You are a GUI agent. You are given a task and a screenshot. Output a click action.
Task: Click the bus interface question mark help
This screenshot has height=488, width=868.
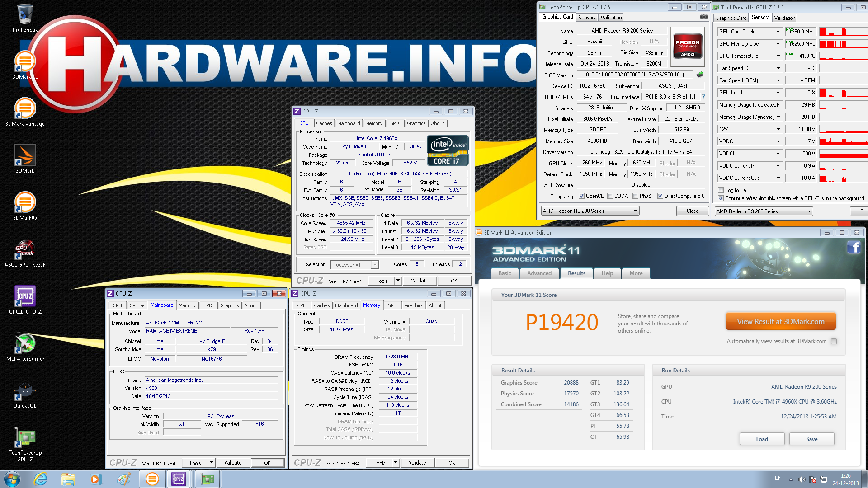coord(703,97)
